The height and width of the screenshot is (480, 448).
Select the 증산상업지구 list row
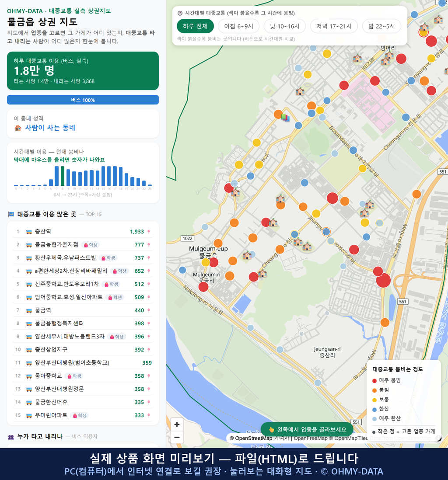[83, 350]
